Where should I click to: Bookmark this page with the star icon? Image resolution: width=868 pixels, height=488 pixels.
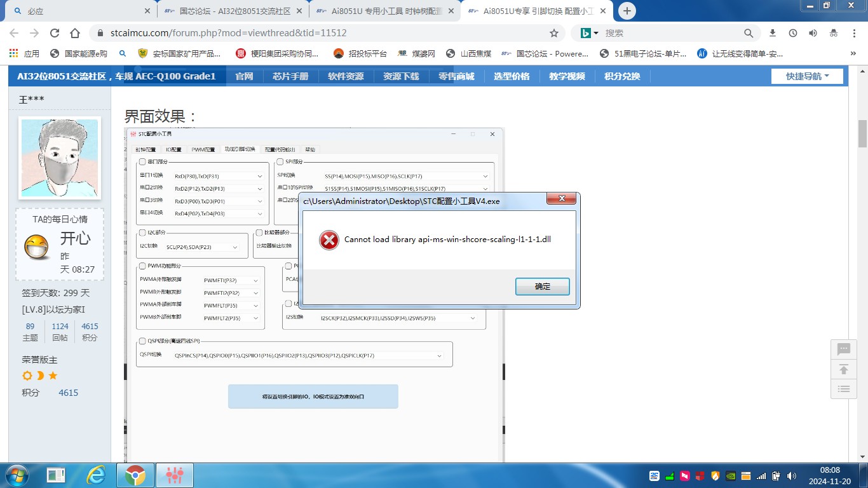[554, 33]
